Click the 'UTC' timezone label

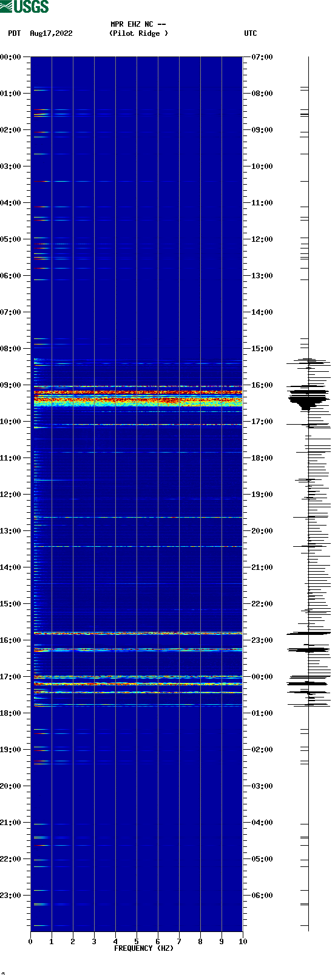click(x=251, y=33)
